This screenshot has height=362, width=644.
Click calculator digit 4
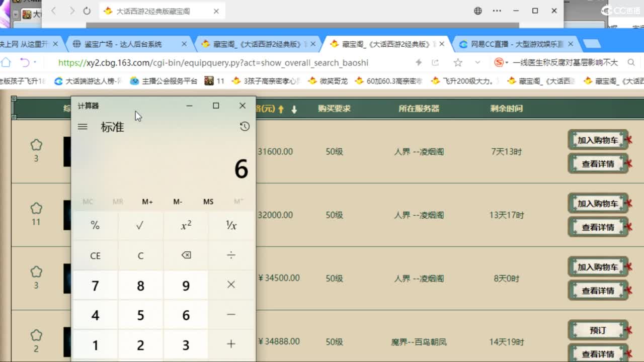pyautogui.click(x=95, y=315)
